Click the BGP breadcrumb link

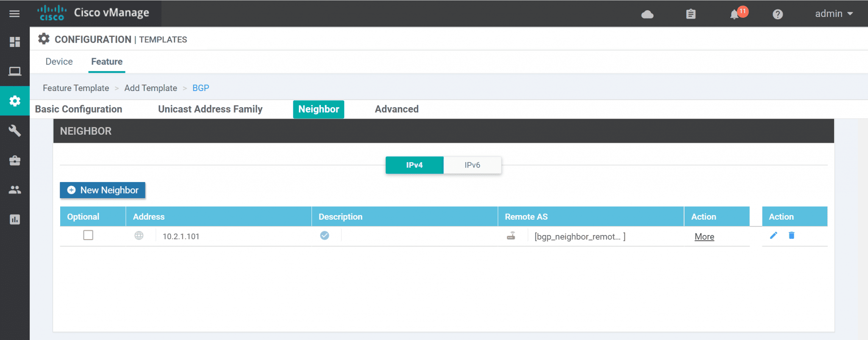[x=201, y=88]
